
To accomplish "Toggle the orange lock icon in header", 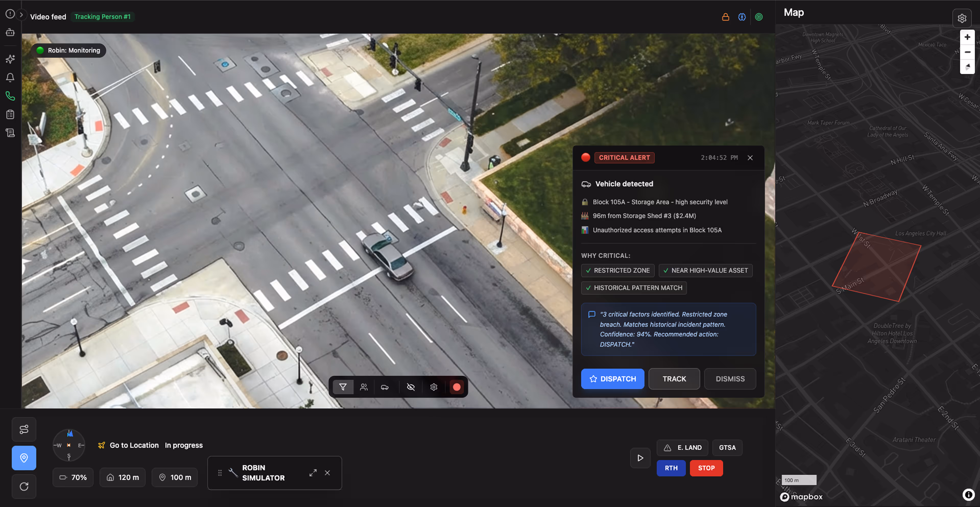I will click(725, 17).
